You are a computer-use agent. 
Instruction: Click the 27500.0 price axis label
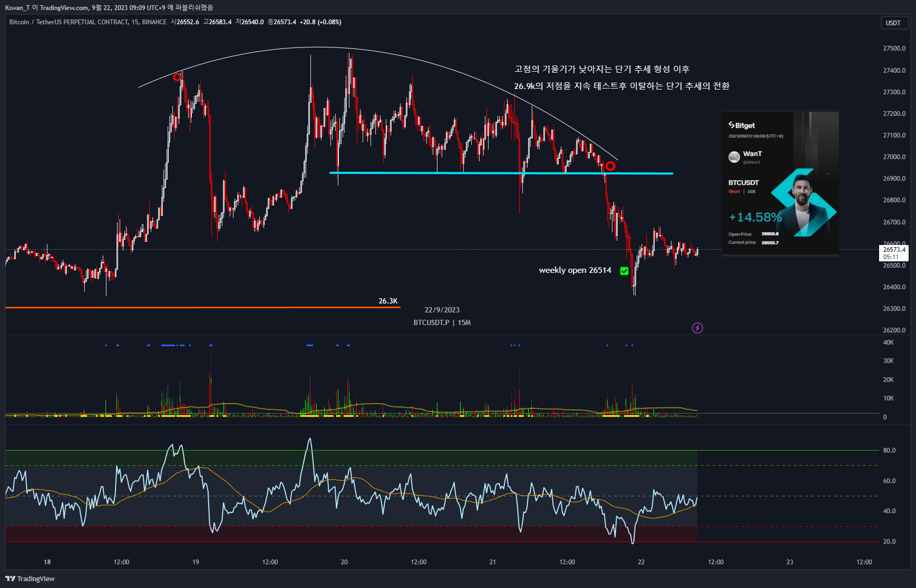click(894, 48)
